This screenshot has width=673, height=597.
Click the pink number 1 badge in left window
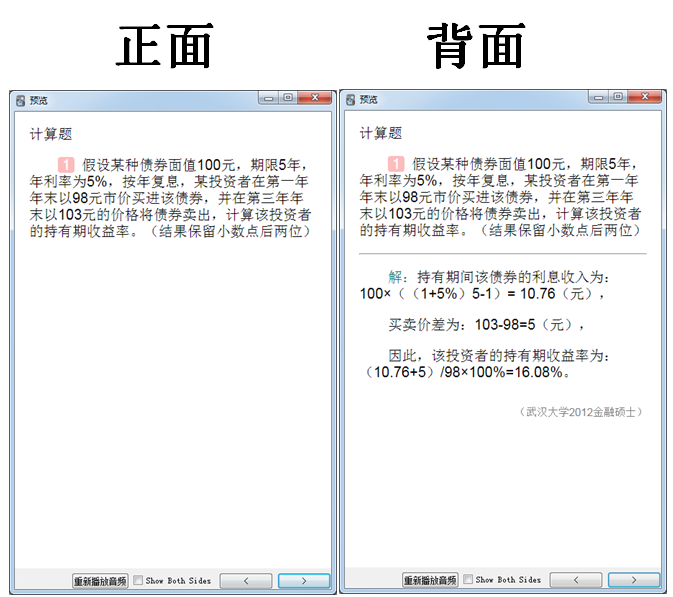click(x=66, y=165)
